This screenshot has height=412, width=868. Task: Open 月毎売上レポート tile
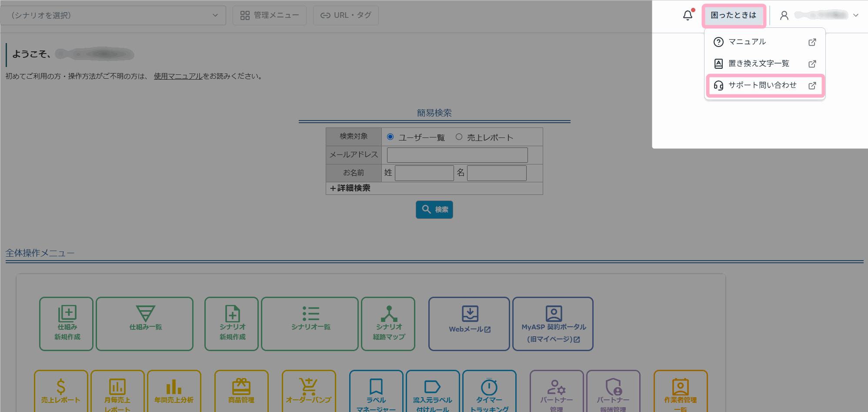click(x=117, y=391)
